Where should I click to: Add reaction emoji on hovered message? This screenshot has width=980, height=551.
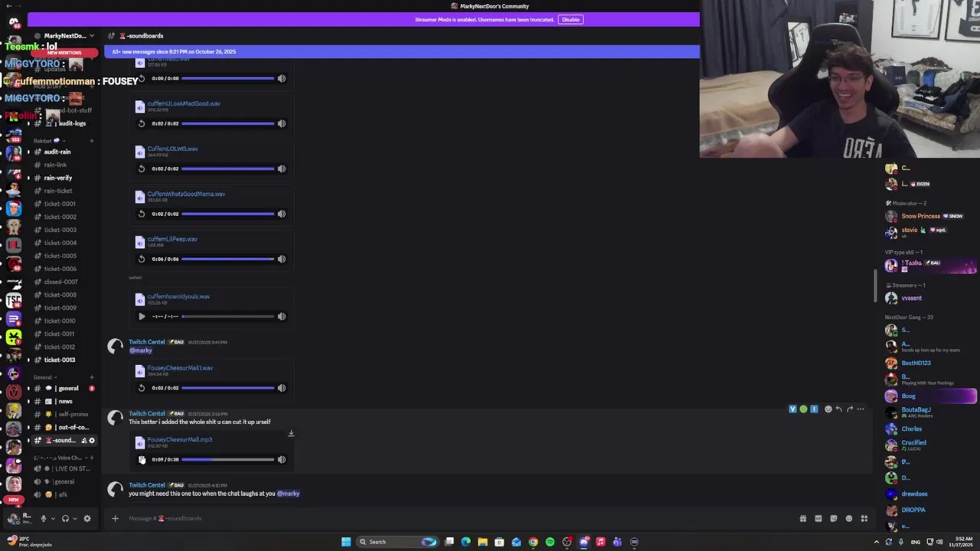point(828,409)
